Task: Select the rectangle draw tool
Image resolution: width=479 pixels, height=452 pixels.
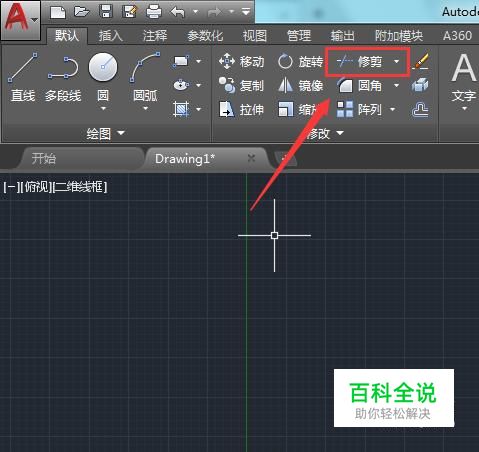Action: point(181,61)
